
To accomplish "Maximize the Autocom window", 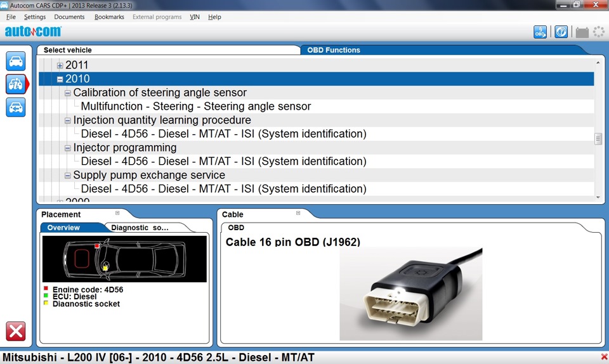I will (577, 4).
